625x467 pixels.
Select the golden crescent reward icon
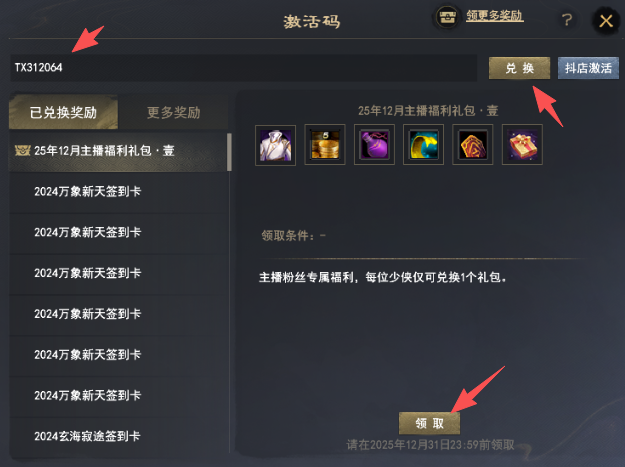(x=423, y=145)
